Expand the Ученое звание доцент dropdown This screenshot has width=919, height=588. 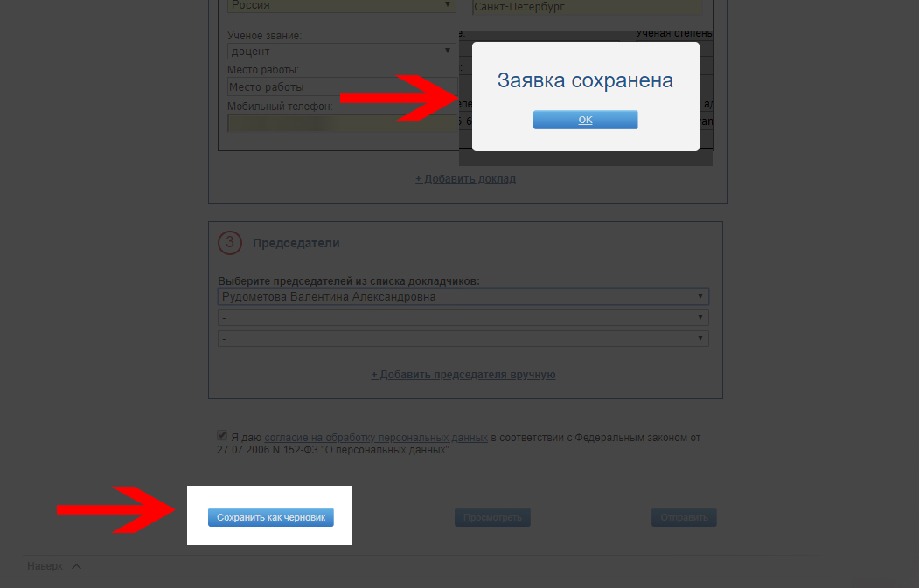click(342, 51)
